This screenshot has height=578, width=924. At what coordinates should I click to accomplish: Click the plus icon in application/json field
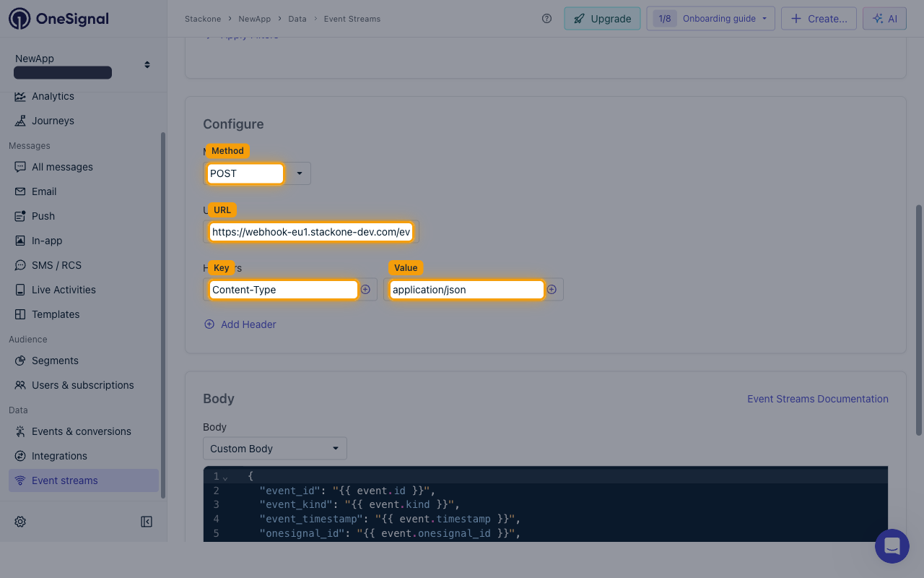point(552,289)
